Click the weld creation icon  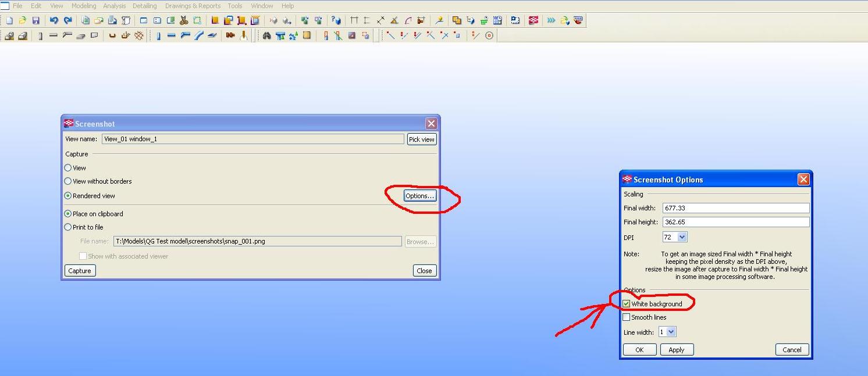243,35
